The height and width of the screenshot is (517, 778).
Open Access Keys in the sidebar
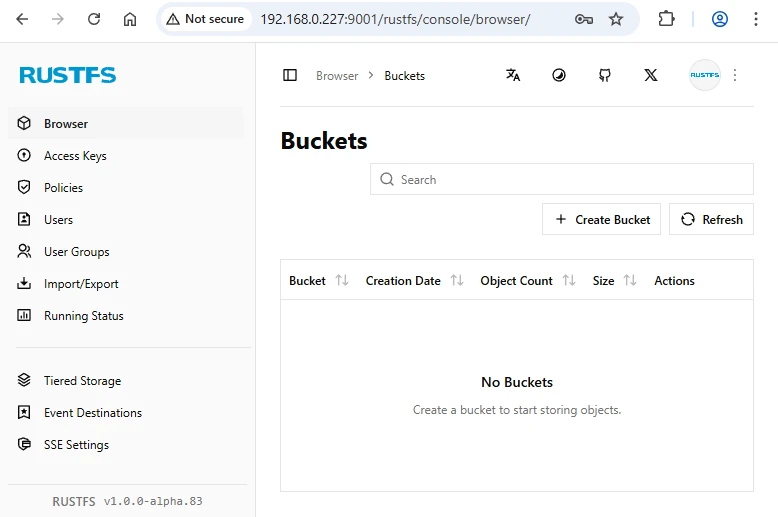point(126,156)
